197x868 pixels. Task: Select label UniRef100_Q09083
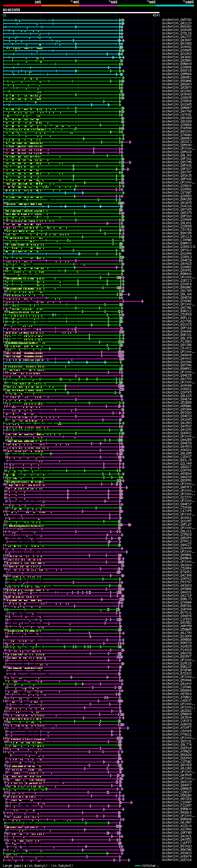coord(177,94)
